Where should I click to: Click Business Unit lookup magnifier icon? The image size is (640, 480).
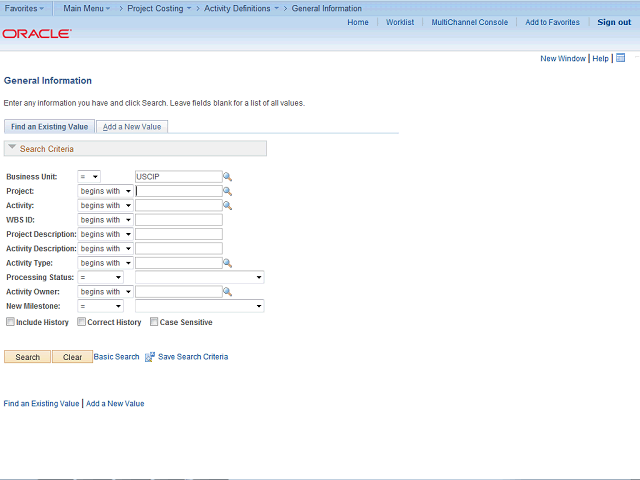(228, 177)
